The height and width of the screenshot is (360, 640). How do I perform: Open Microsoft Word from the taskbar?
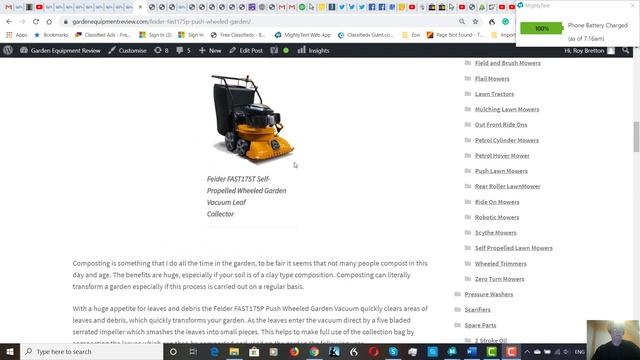coord(472,351)
